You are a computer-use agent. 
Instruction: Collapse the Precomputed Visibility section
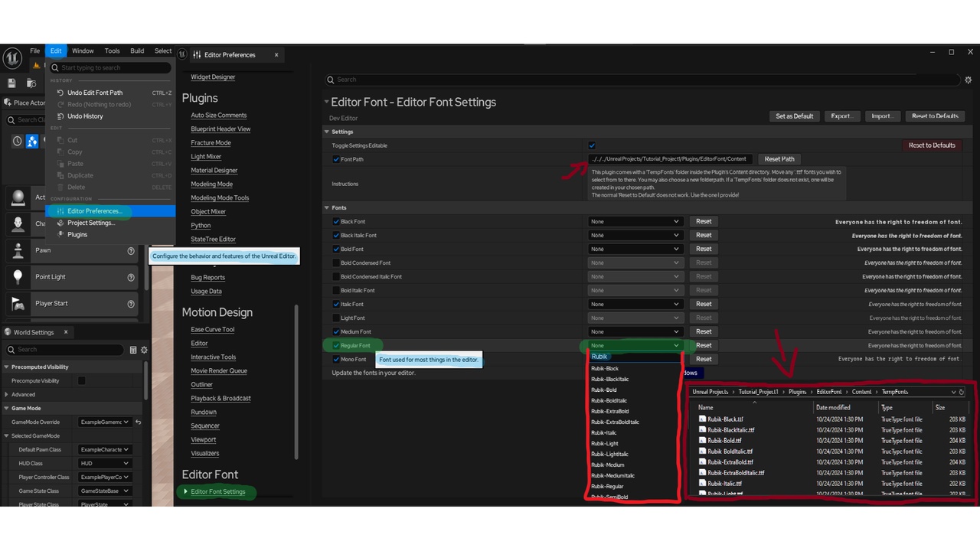[7, 367]
